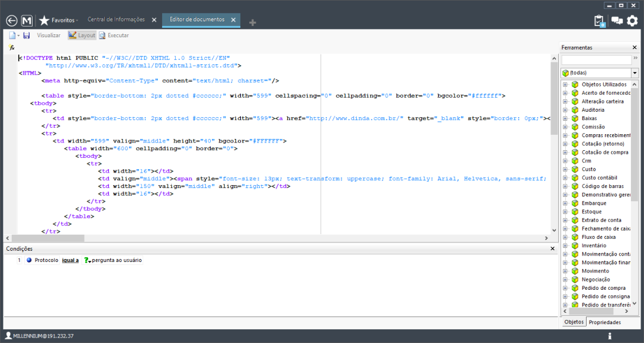
Task: Switch to the Propriedades tab
Action: coord(604,322)
